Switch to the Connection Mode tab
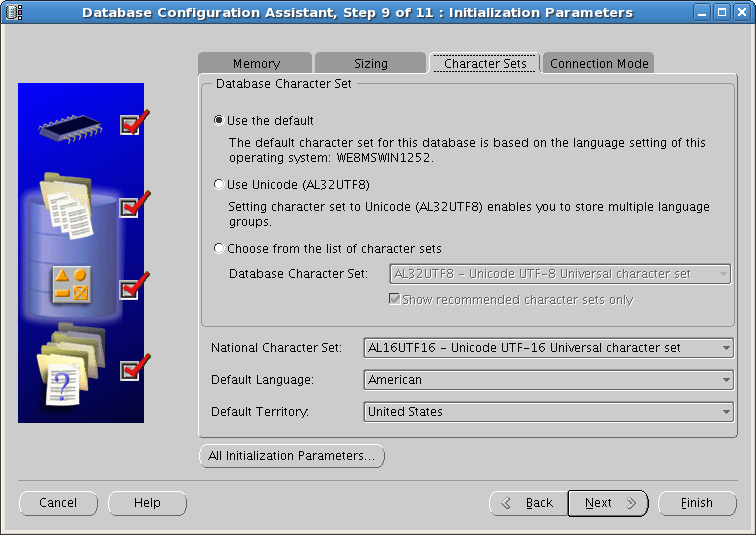The width and height of the screenshot is (756, 535). [x=599, y=63]
